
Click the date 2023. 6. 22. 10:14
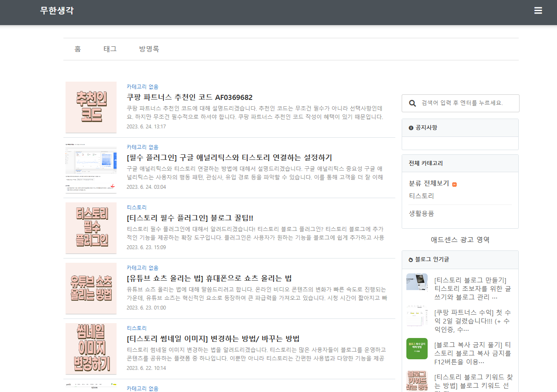[x=146, y=368]
